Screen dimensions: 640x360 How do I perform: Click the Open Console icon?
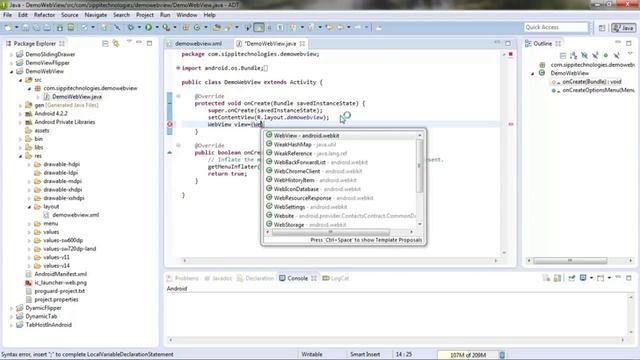600,278
